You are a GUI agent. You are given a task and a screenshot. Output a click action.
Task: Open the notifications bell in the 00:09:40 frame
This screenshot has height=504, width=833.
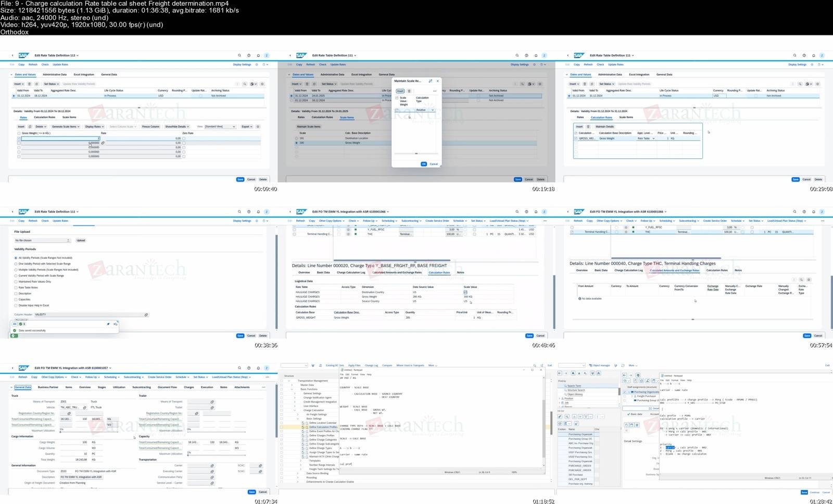tap(258, 55)
